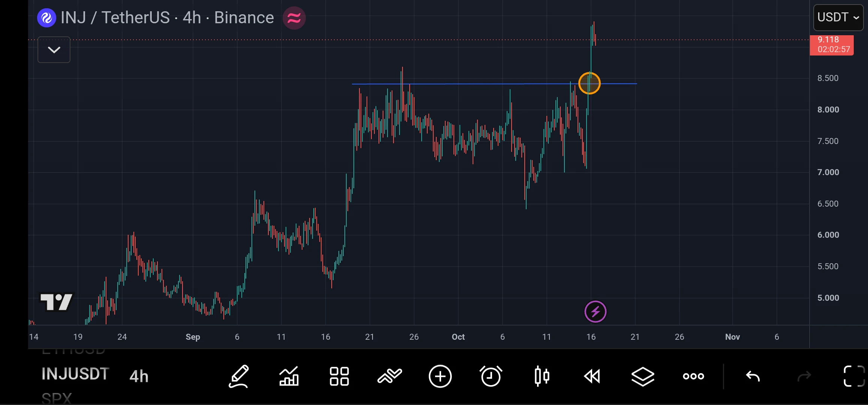This screenshot has height=405, width=868.
Task: Tap the add symbol plus icon
Action: tap(440, 376)
